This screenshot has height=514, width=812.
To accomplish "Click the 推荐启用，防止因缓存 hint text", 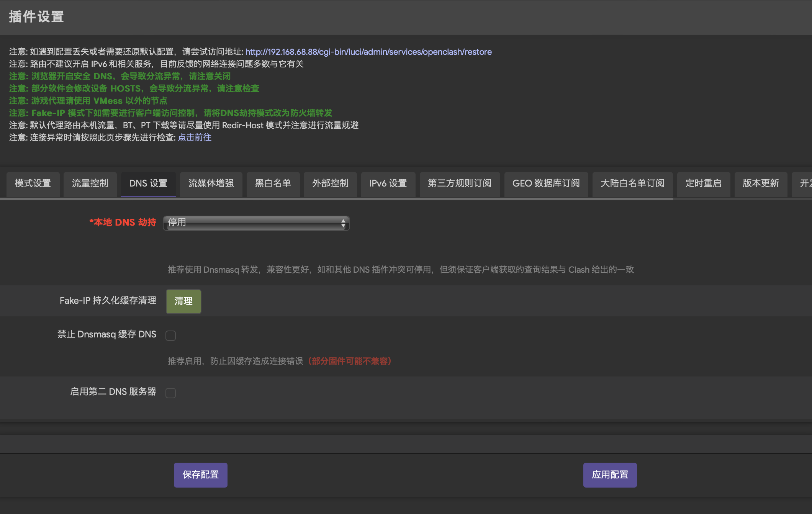I will pyautogui.click(x=235, y=361).
